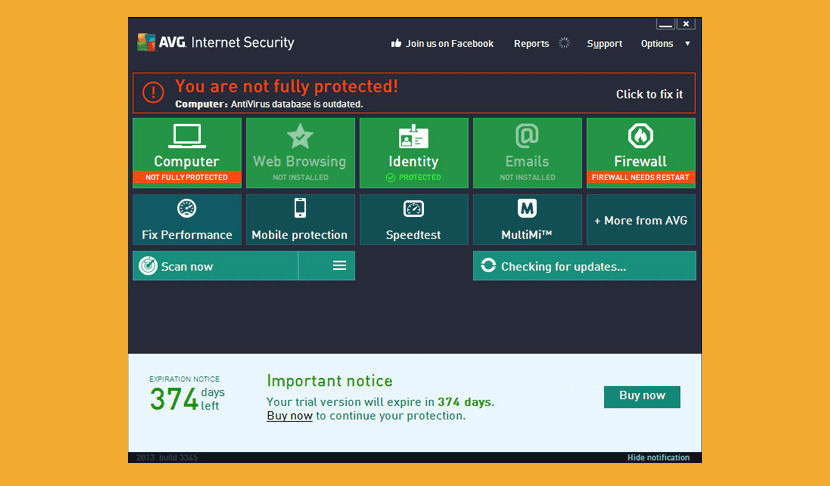Click the Not Fully Protected status label
This screenshot has height=486, width=830.
pos(187,177)
